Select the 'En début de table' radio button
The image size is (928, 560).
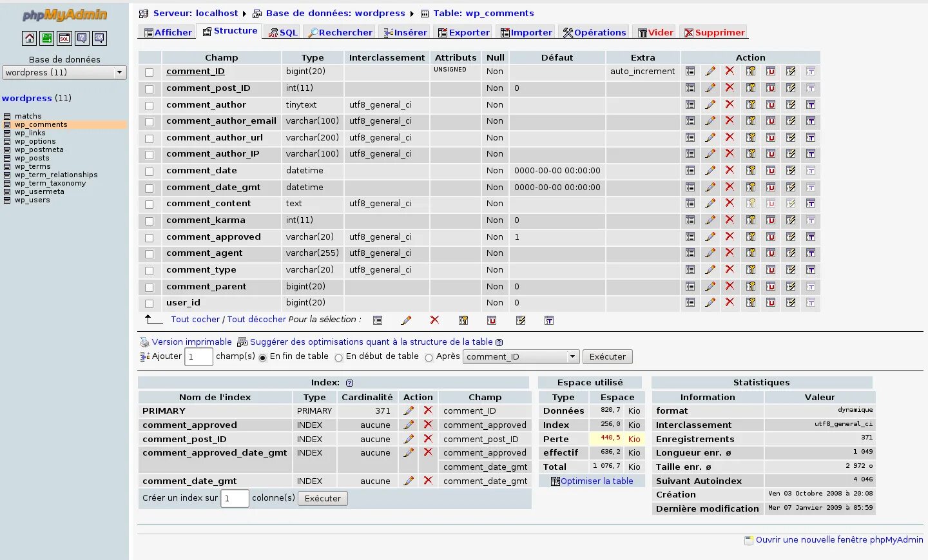(339, 358)
